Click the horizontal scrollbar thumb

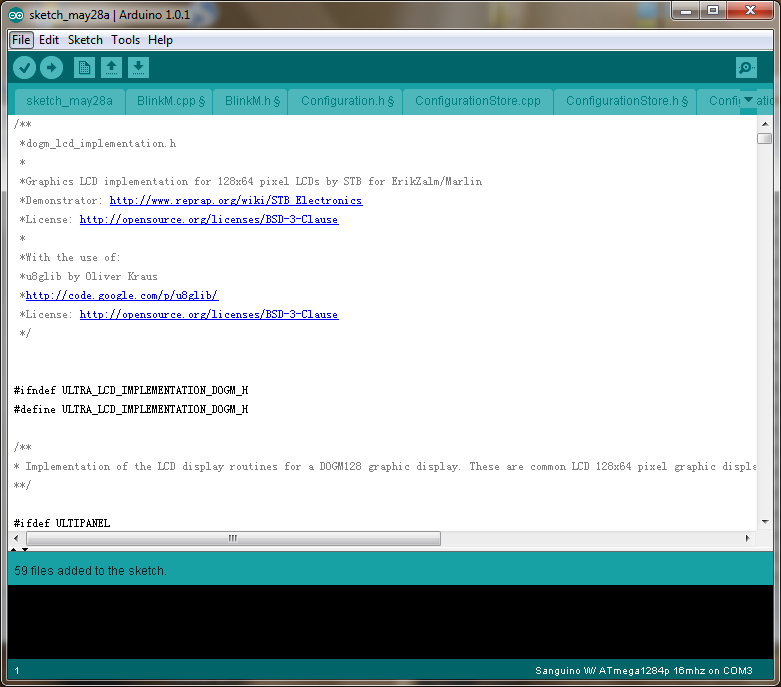[232, 538]
